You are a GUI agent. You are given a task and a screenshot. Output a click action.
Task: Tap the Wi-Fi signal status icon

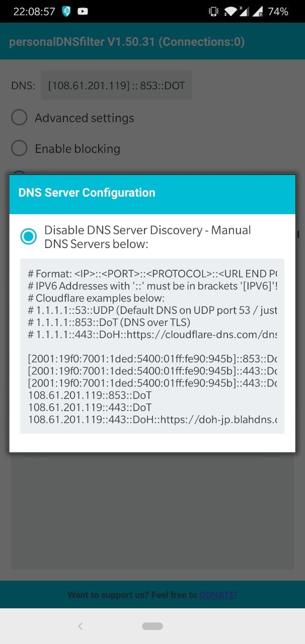pyautogui.click(x=233, y=11)
